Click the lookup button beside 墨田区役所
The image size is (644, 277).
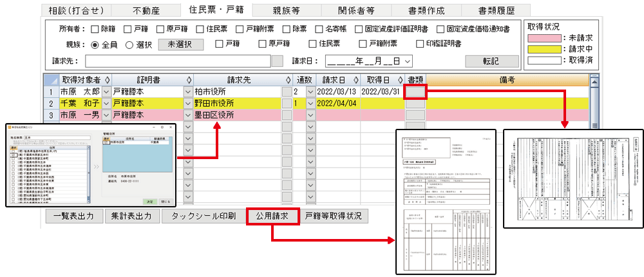pyautogui.click(x=287, y=115)
